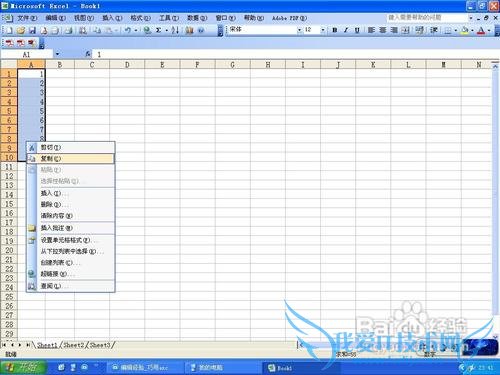
Task: Choose 剪切(T) in the context menu
Action: tap(71, 147)
